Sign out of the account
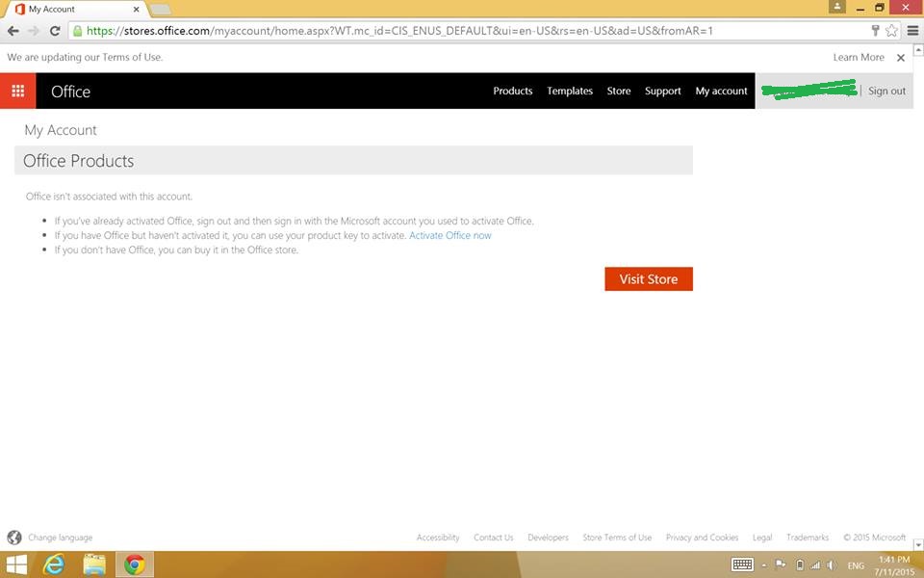Screen dimensions: 924x578 click(x=886, y=91)
